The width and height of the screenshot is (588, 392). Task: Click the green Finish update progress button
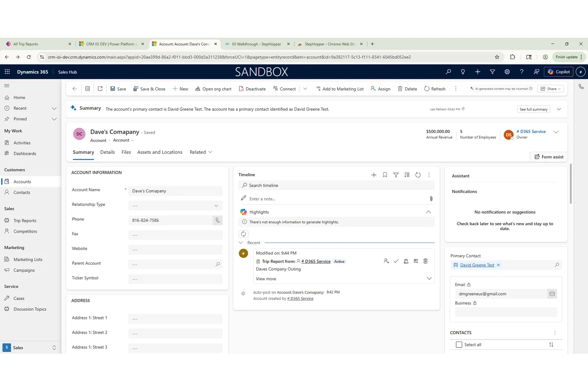[x=566, y=56]
